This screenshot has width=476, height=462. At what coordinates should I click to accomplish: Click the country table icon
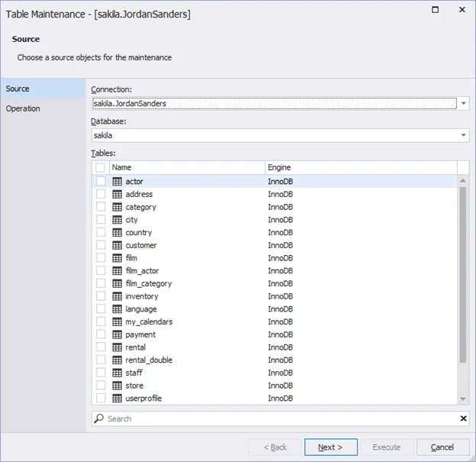point(117,232)
